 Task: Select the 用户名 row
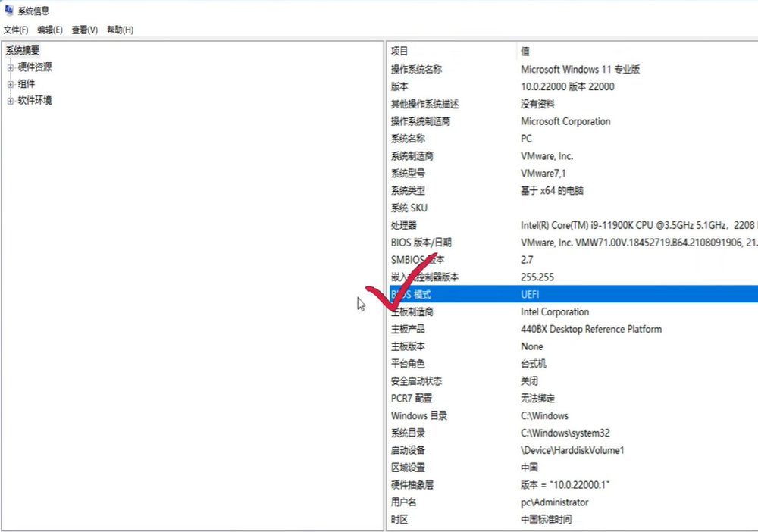pos(404,502)
